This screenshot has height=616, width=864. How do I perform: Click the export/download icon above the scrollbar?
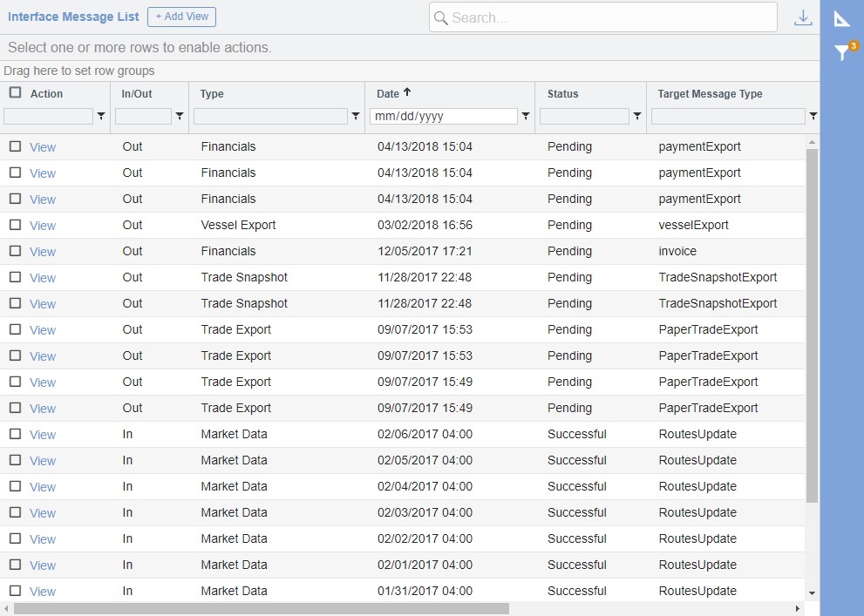tap(803, 17)
